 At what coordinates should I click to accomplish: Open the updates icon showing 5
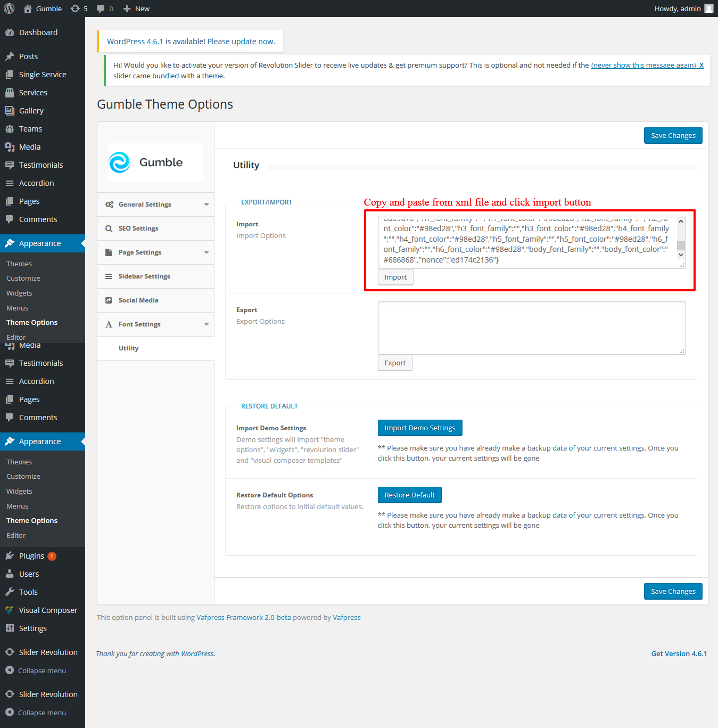tap(76, 9)
